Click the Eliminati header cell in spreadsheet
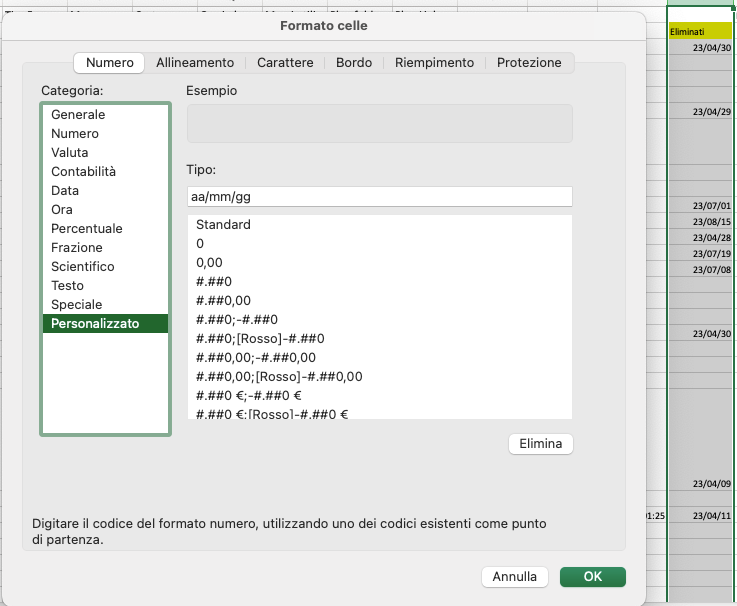This screenshot has width=737, height=606. 700,32
